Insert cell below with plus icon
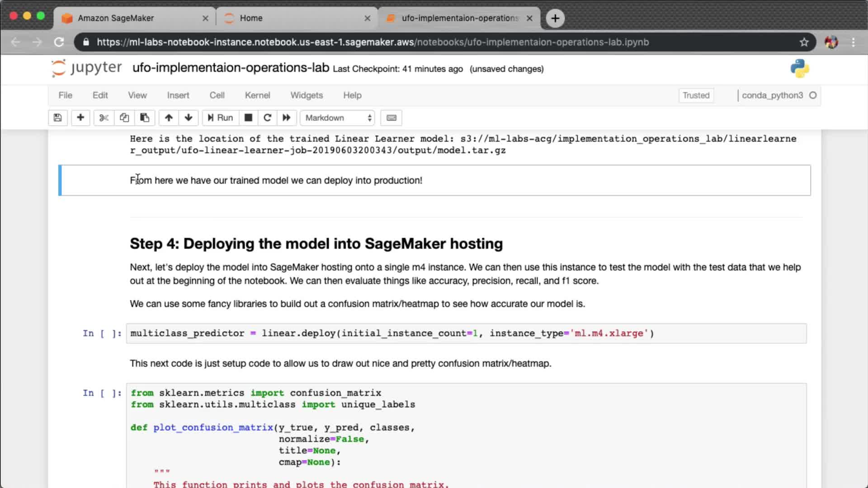This screenshot has height=488, width=868. tap(80, 118)
